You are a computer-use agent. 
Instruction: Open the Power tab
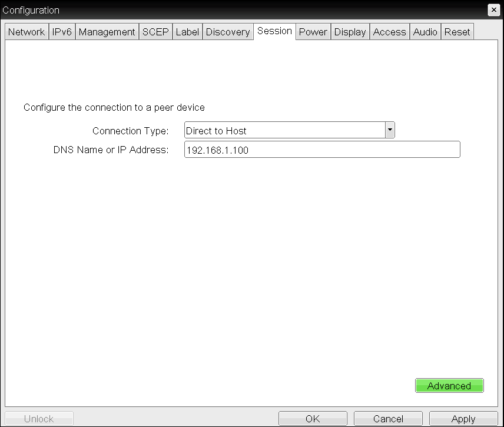point(313,32)
